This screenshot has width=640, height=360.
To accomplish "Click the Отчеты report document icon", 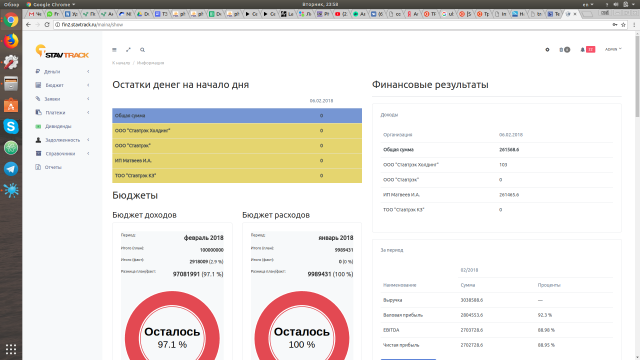I will click(x=38, y=167).
